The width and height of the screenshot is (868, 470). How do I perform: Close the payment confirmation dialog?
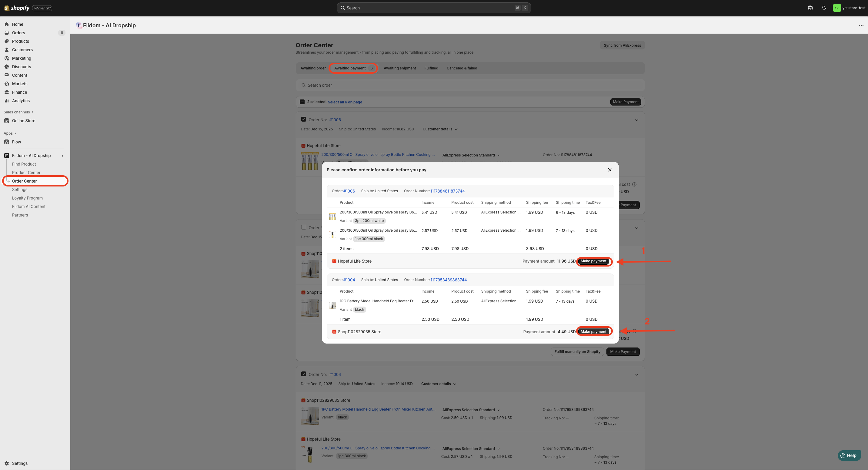(609, 170)
